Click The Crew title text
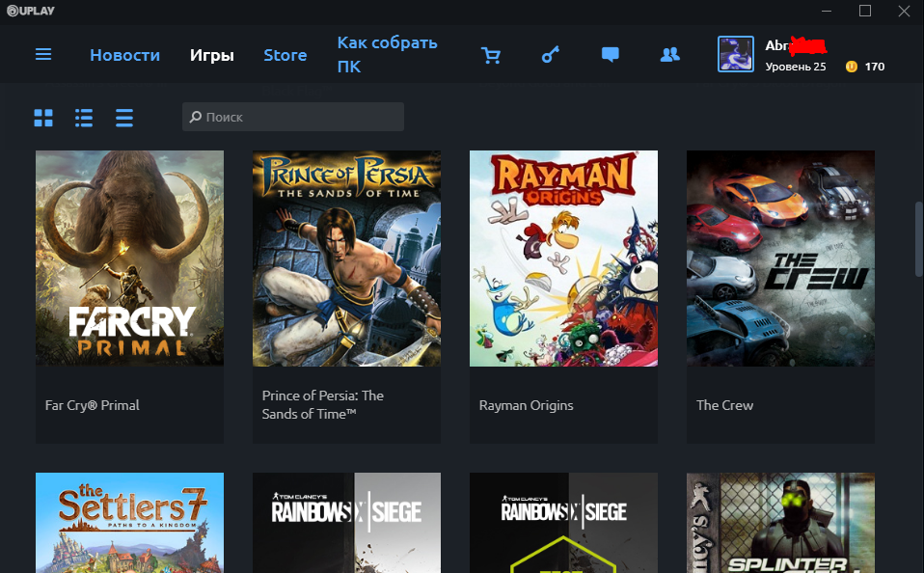Image resolution: width=924 pixels, height=573 pixels. 724,405
